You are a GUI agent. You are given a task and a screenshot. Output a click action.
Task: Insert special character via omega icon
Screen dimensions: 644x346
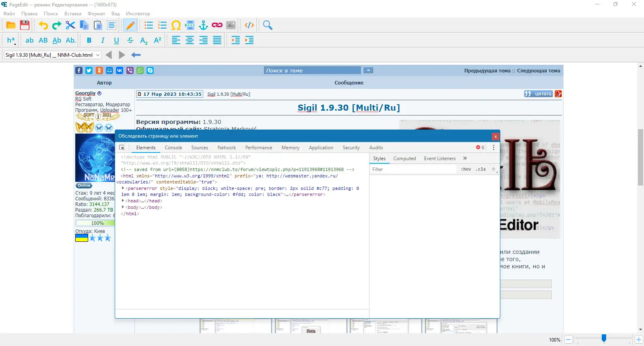tap(176, 25)
